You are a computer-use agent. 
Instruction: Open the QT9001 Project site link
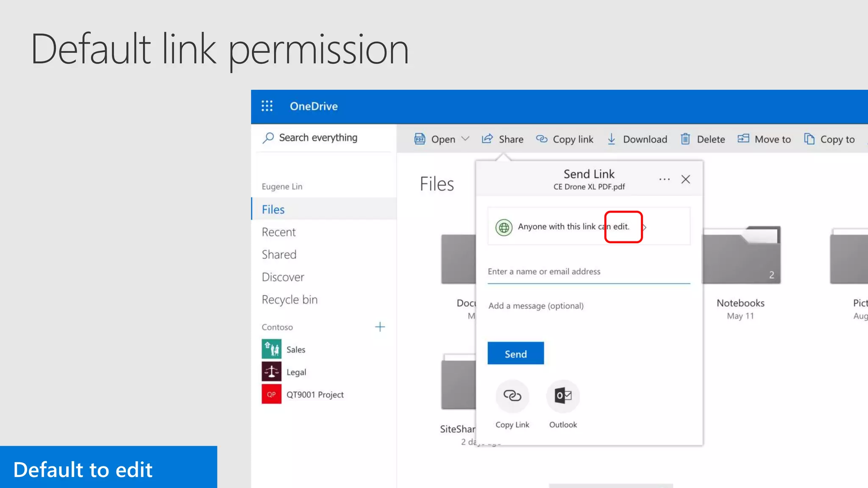pos(314,394)
